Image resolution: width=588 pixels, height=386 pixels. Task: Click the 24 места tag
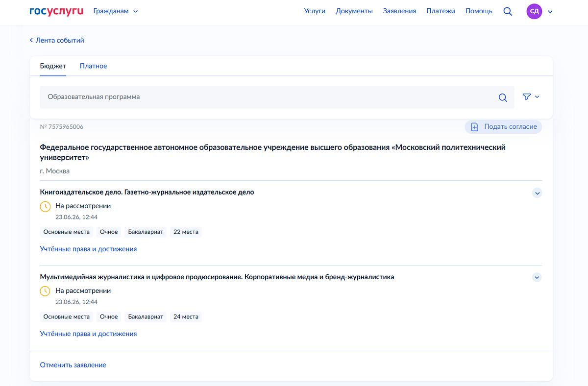pos(186,317)
